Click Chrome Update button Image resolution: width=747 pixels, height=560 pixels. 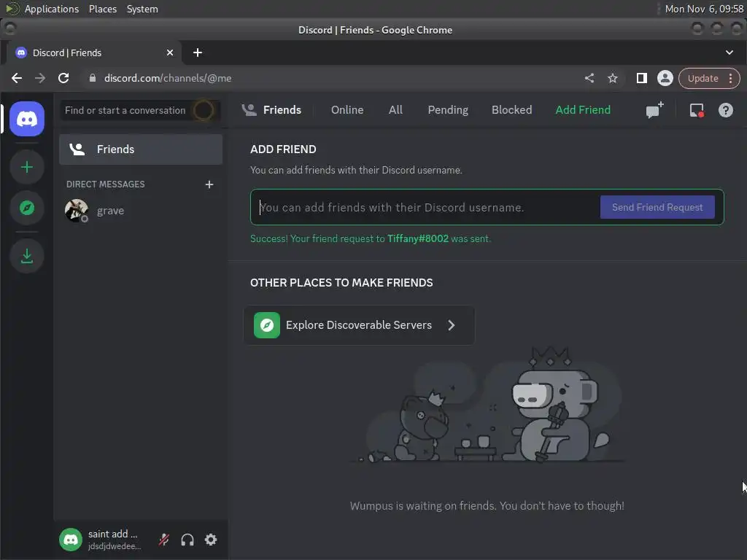pyautogui.click(x=703, y=78)
